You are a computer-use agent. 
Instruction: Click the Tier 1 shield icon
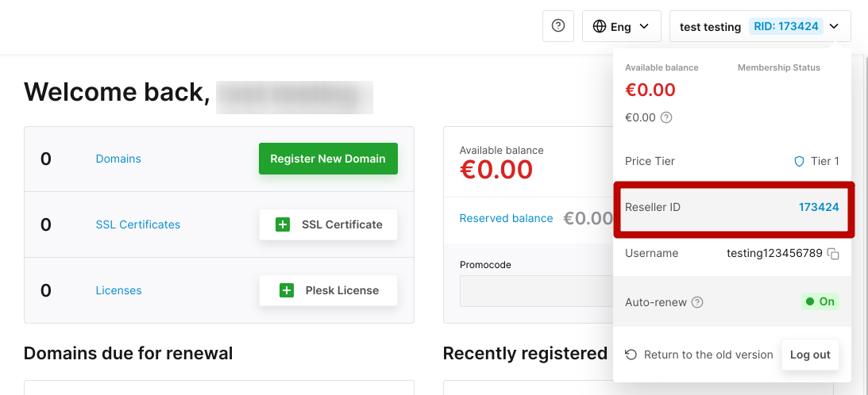[x=799, y=162]
